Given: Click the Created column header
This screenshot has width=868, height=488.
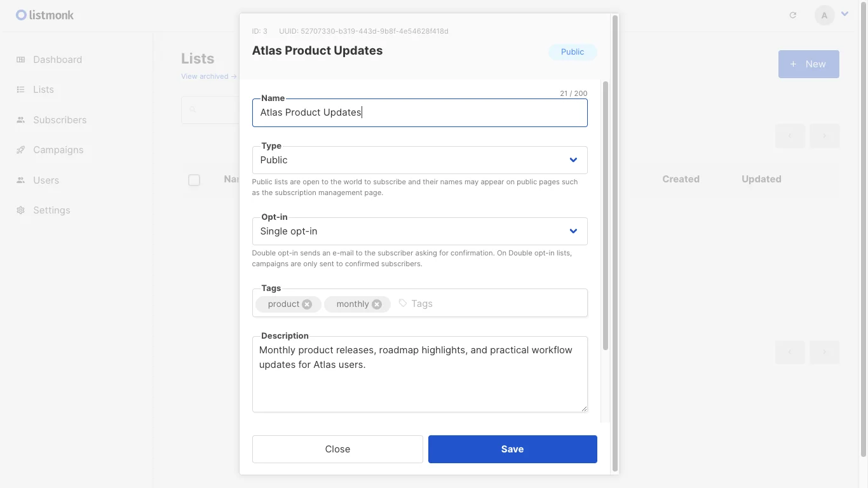Looking at the screenshot, I should tap(681, 179).
